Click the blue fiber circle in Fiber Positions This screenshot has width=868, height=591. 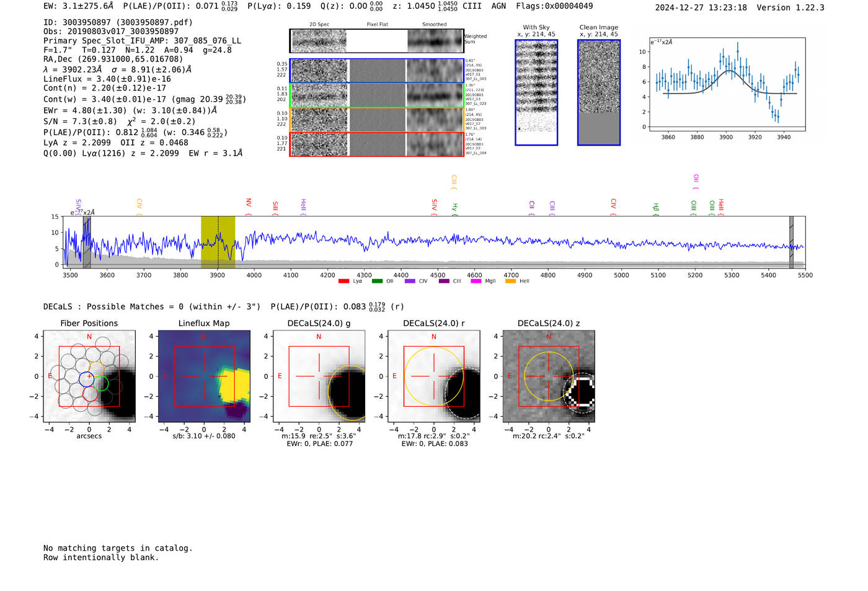pos(87,379)
